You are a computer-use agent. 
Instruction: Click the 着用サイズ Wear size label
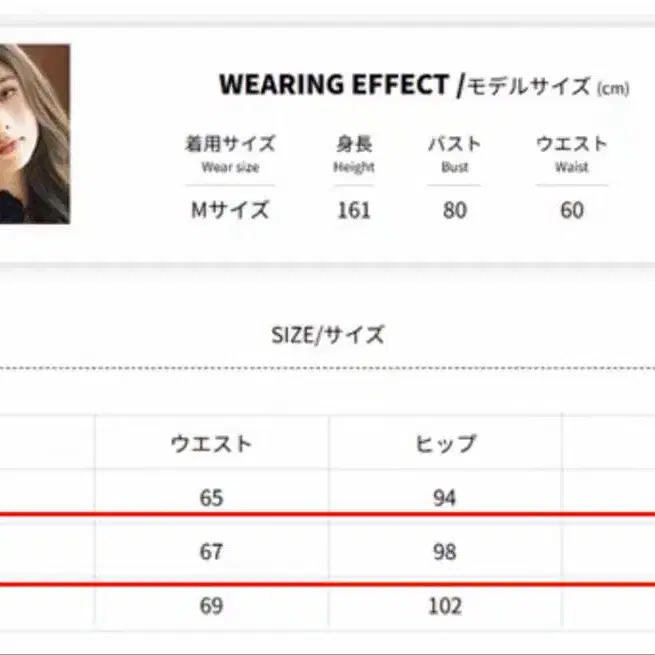[230, 153]
